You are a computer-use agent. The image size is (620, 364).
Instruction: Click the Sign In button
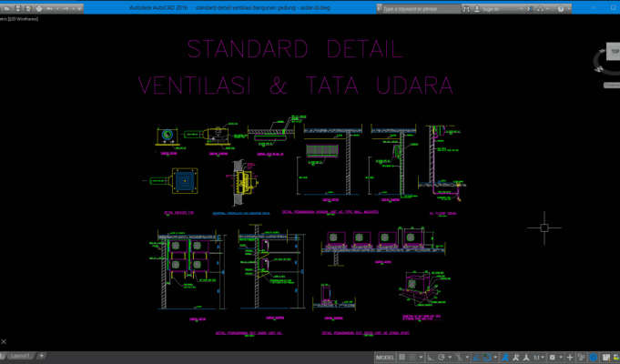tap(491, 9)
